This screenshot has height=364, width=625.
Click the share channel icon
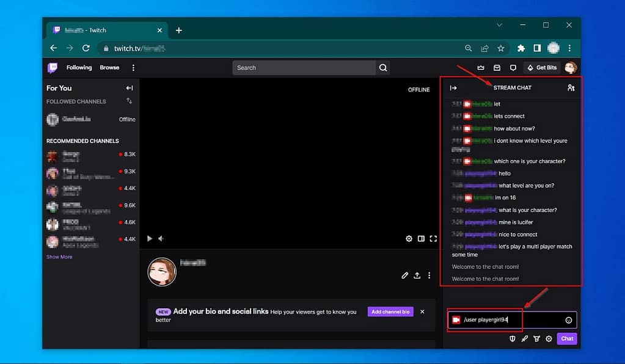417,275
